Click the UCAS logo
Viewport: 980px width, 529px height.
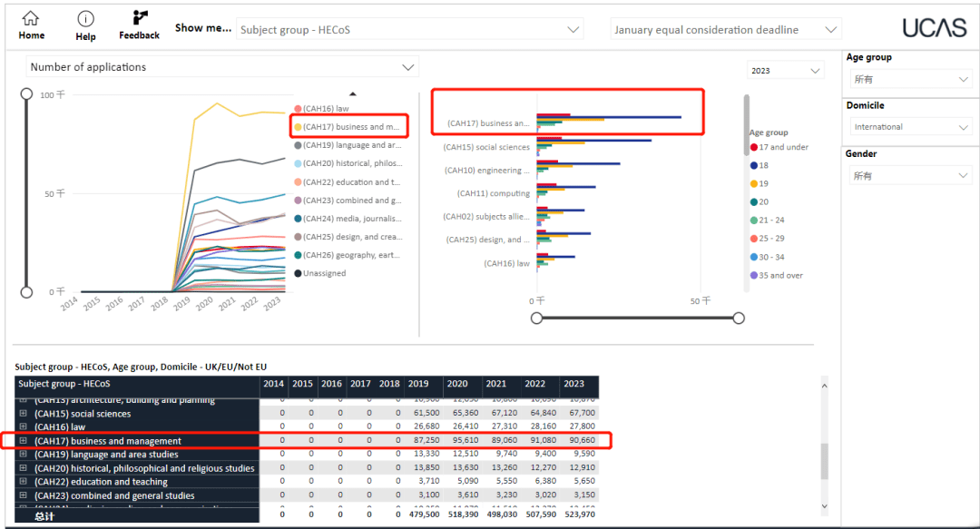click(934, 28)
